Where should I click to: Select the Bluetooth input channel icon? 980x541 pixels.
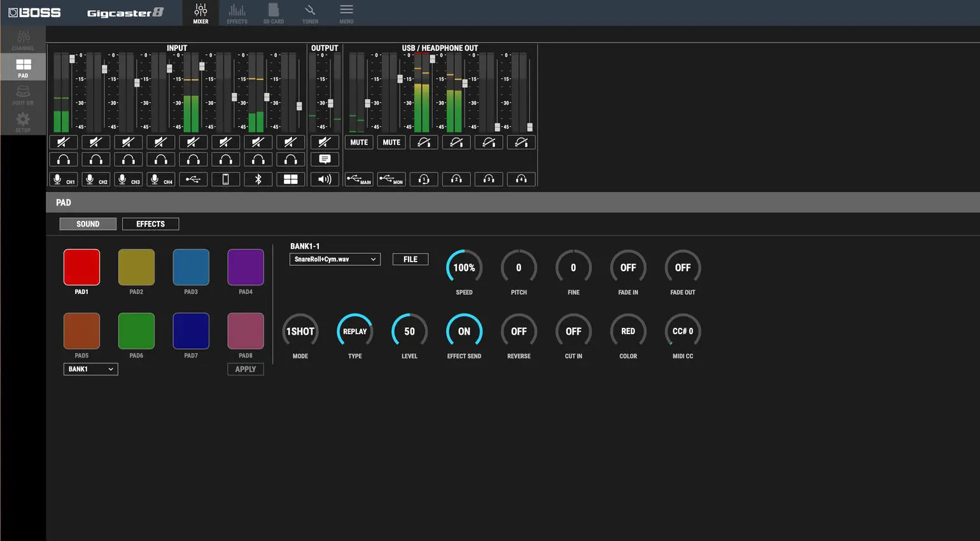pos(258,179)
